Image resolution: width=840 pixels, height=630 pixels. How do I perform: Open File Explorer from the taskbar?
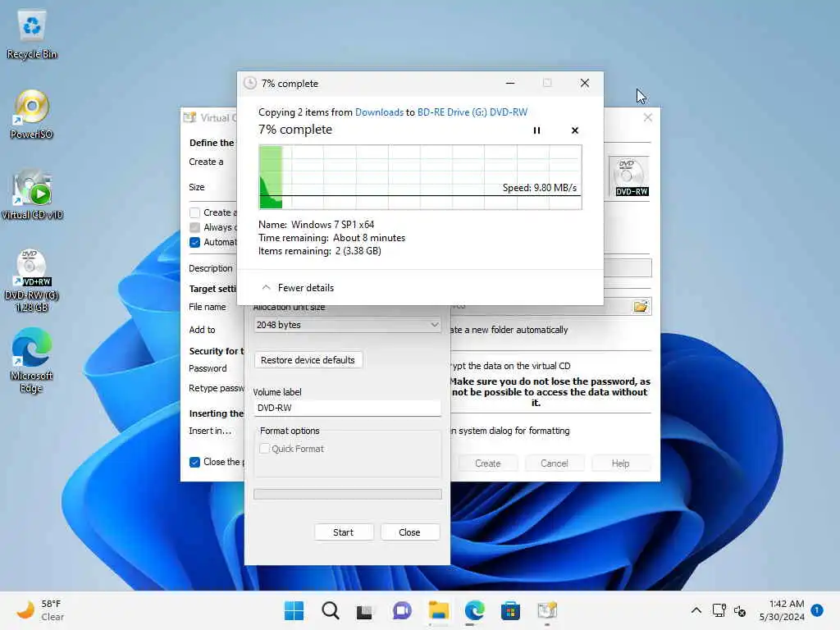[438, 610]
